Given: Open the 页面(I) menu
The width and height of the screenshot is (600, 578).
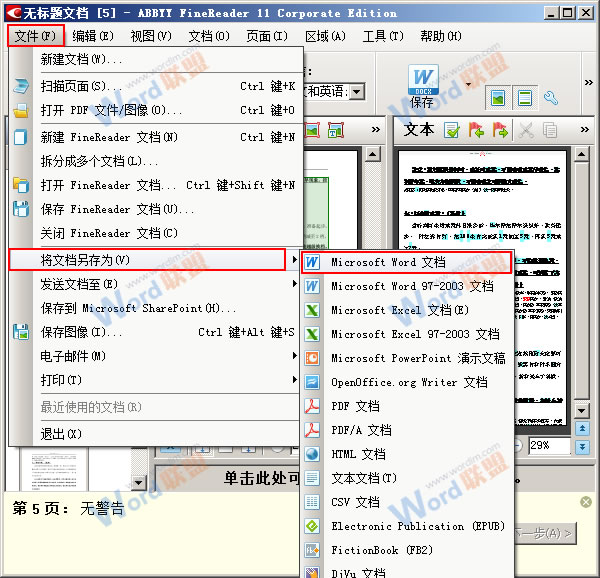Looking at the screenshot, I should pyautogui.click(x=267, y=36).
